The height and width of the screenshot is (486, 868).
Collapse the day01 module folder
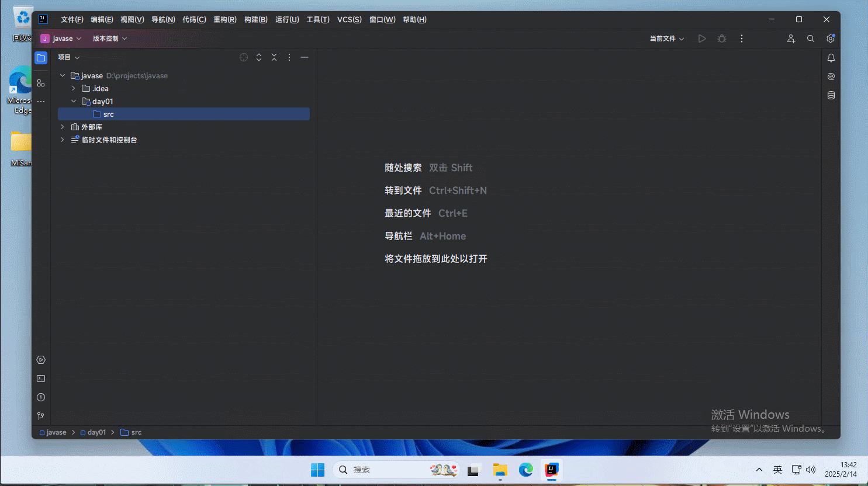74,102
